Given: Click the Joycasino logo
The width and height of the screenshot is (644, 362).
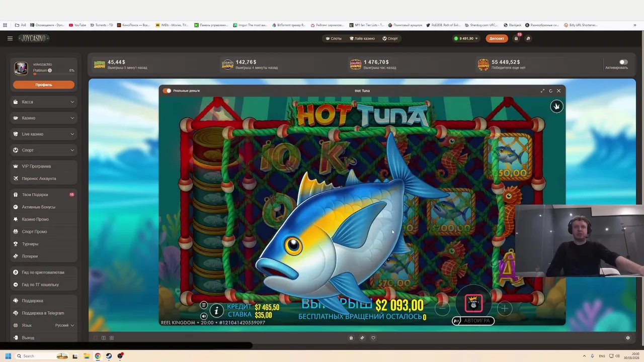Looking at the screenshot, I should point(34,38).
